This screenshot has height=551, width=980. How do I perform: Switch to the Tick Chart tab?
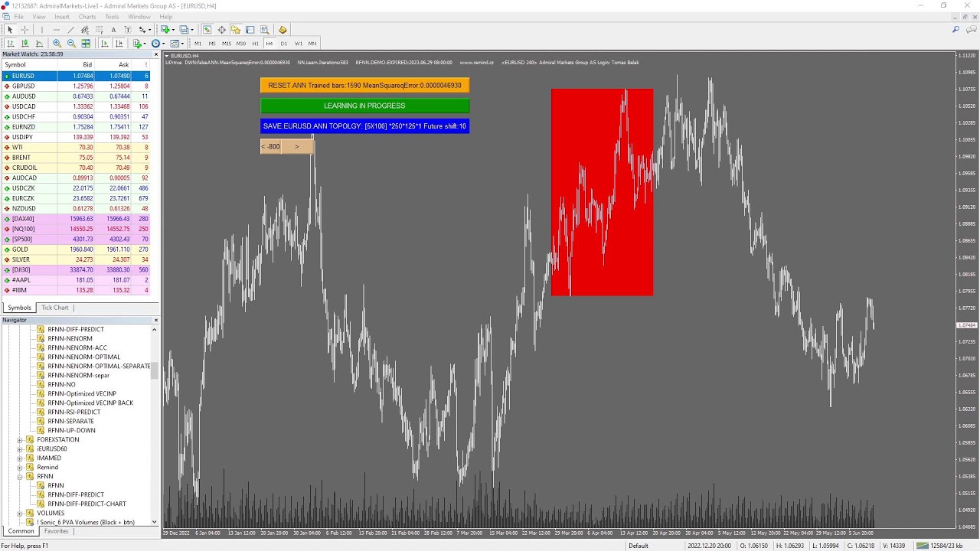coord(55,308)
